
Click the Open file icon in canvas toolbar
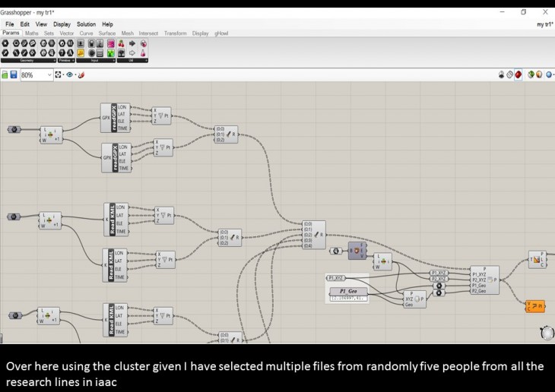pos(5,75)
